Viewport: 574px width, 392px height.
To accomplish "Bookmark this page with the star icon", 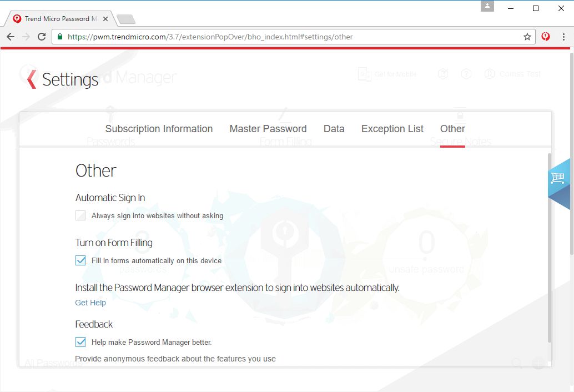I will click(527, 37).
